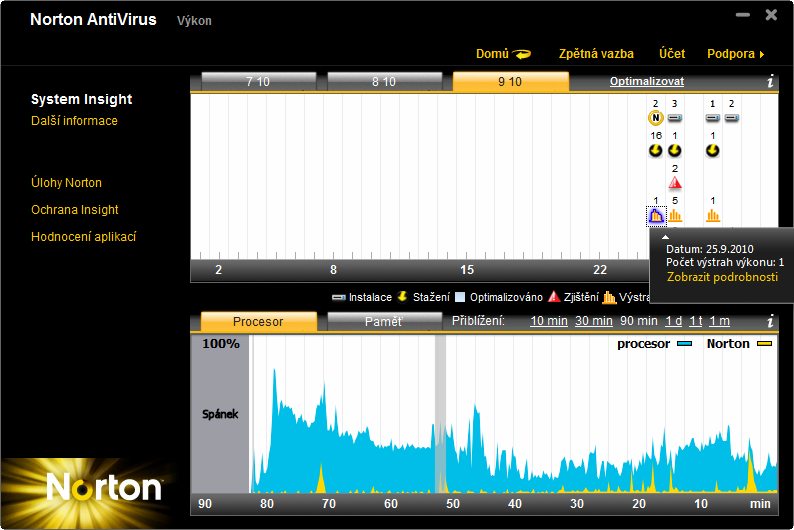This screenshot has height=530, width=794.
Task: Click the red detection warning triangle labeled 2
Action: [674, 183]
